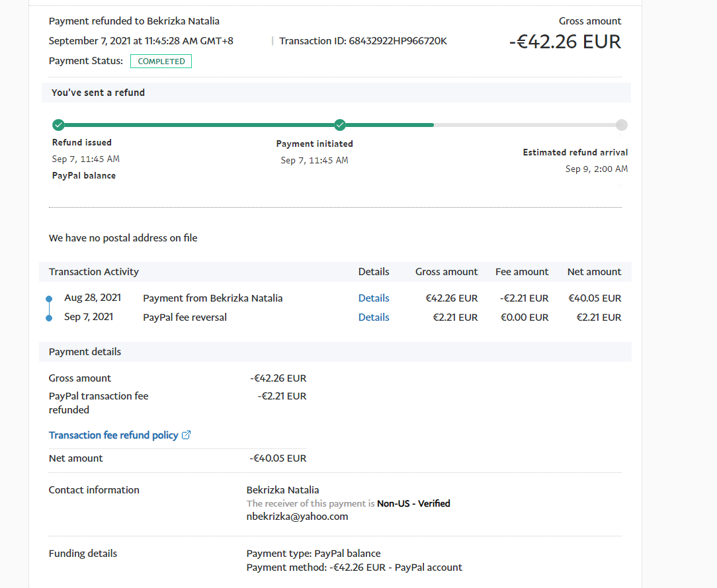717x588 pixels.
Task: Open Details for PayPal fee reversal
Action: click(374, 317)
